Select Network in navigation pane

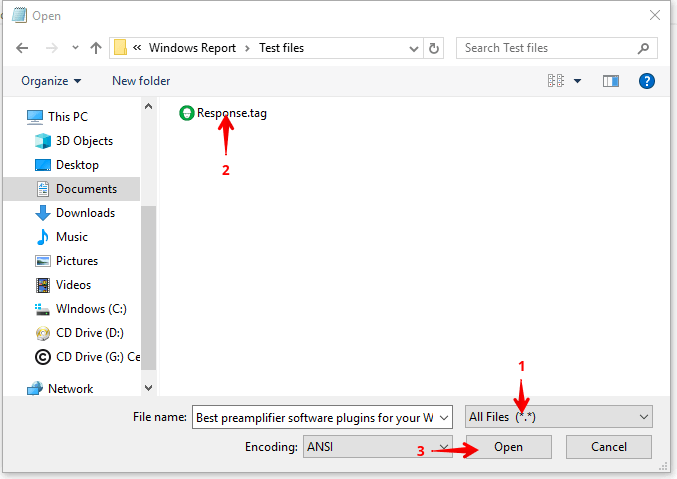(70, 389)
